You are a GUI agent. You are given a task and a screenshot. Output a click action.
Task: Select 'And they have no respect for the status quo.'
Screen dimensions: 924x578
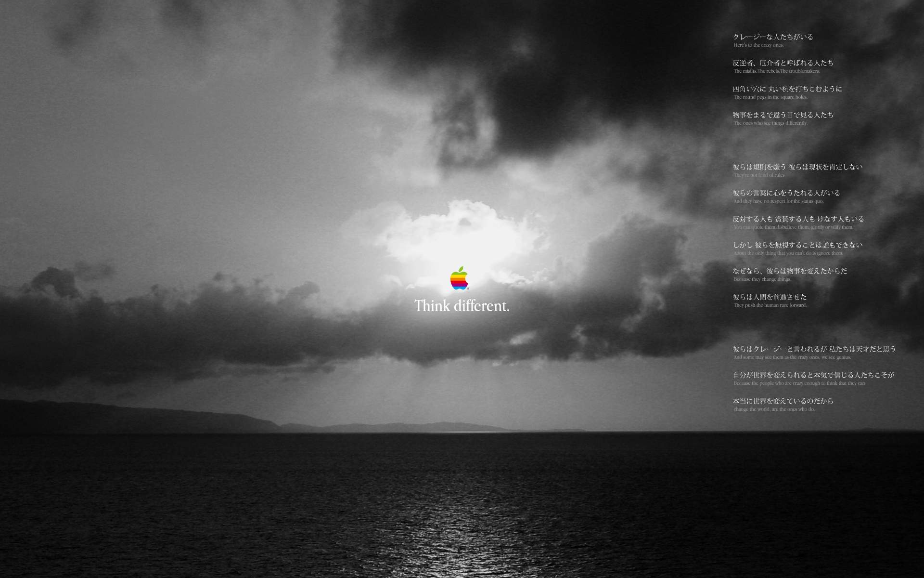[x=779, y=201]
